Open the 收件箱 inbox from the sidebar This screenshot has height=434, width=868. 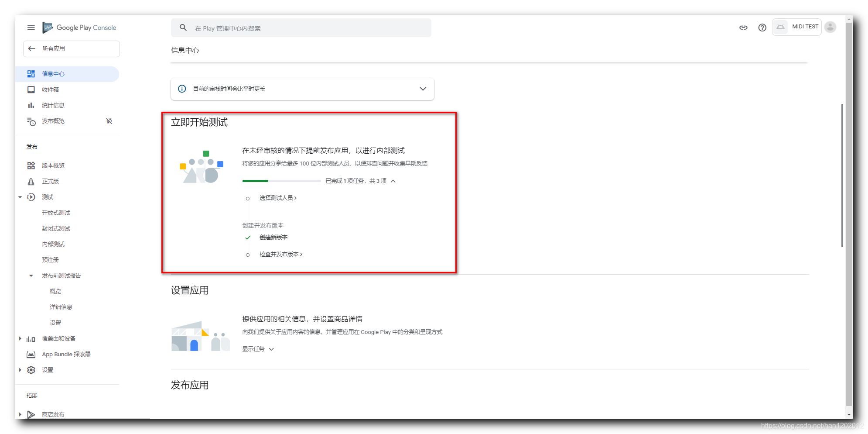point(51,89)
